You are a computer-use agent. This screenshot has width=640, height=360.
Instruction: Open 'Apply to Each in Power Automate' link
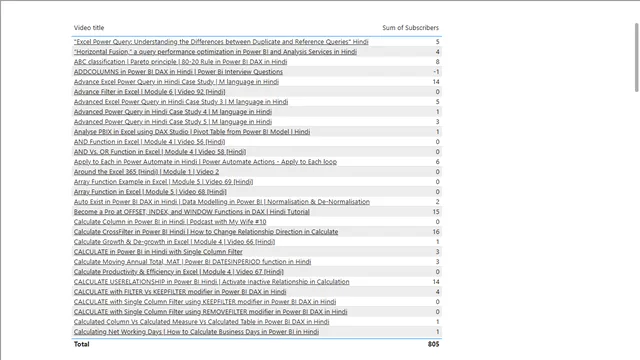[205, 162]
